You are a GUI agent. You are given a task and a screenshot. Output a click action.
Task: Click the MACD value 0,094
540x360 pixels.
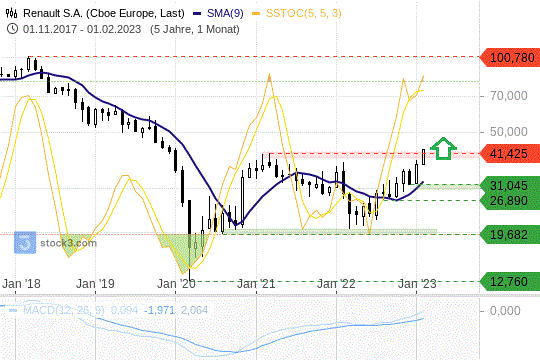(124, 310)
